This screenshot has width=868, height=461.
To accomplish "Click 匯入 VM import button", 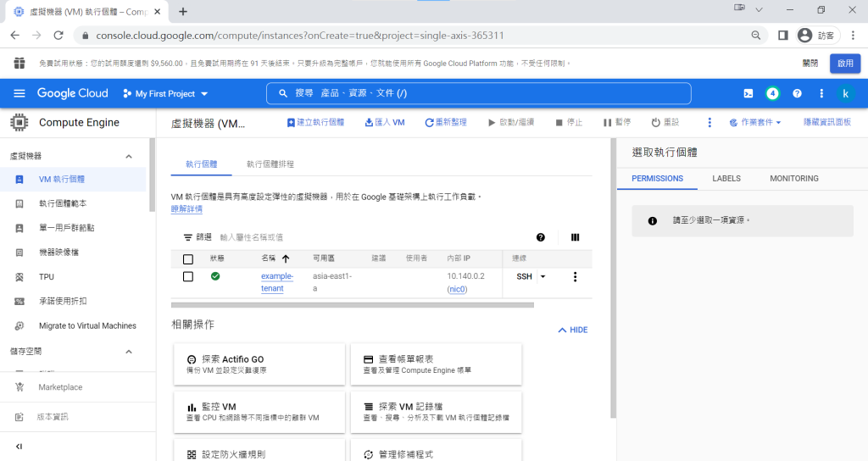I will pos(385,122).
